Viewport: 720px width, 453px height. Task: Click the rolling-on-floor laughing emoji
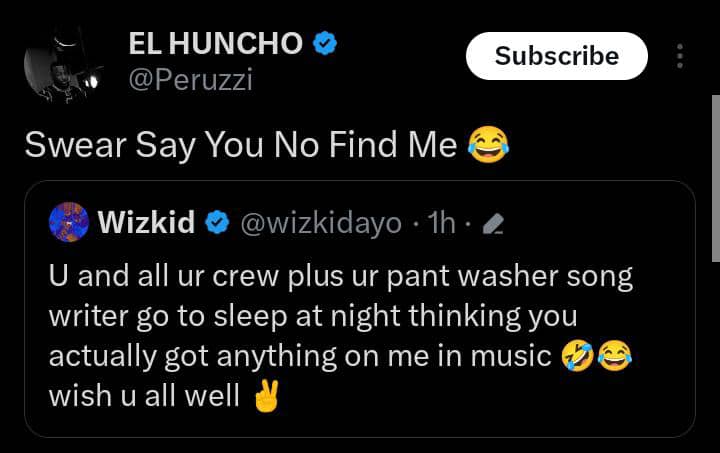(x=578, y=356)
